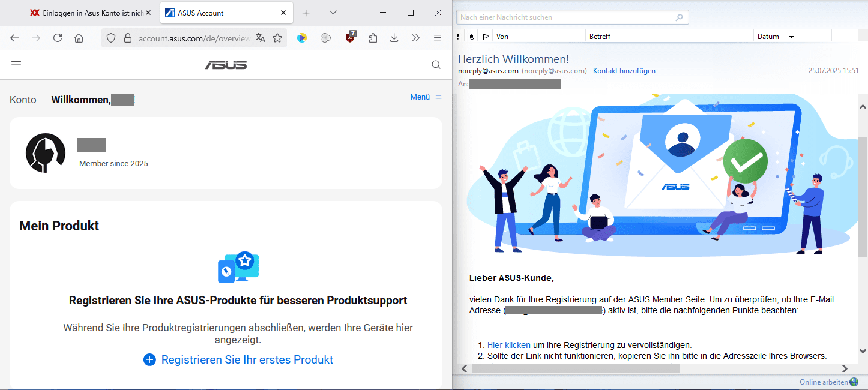Click the translate page icon

pos(260,38)
